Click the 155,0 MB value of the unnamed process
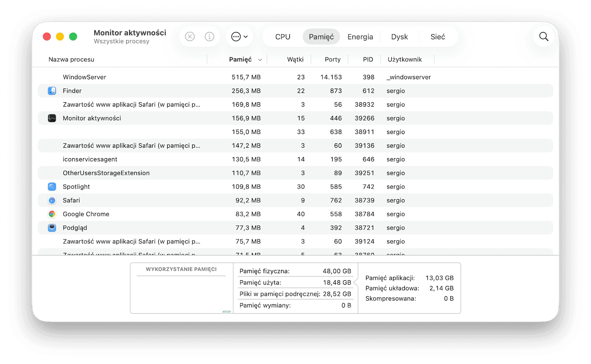Screen dimensions: 591x364 246,132
